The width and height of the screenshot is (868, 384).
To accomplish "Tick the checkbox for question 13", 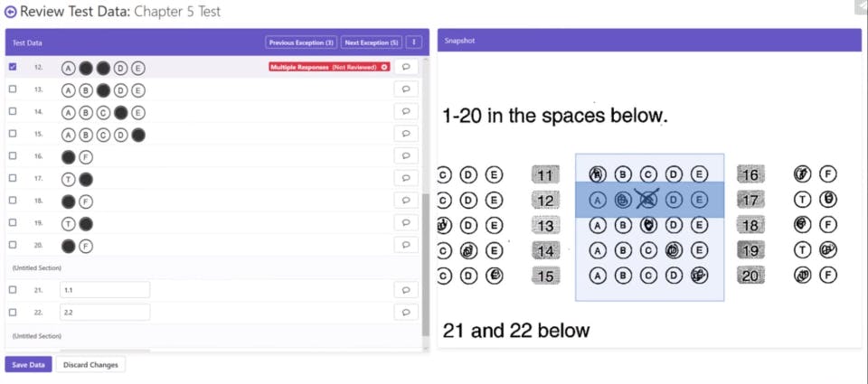I will click(x=13, y=89).
